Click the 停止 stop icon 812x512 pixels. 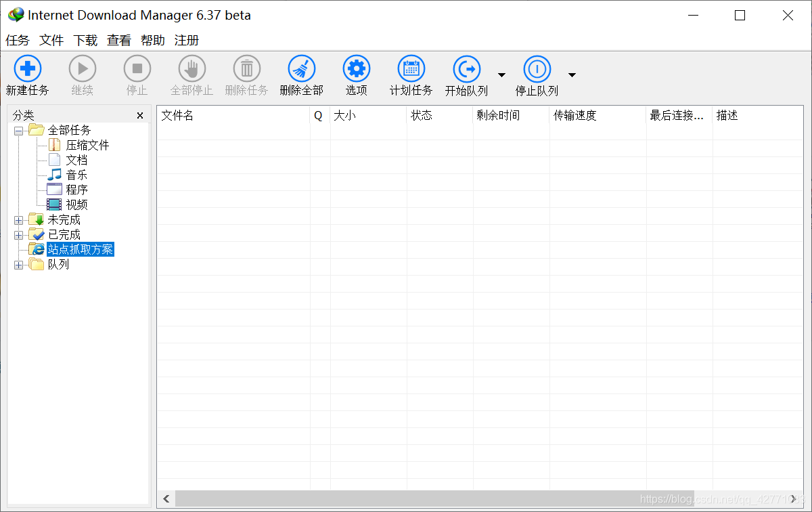pos(137,68)
